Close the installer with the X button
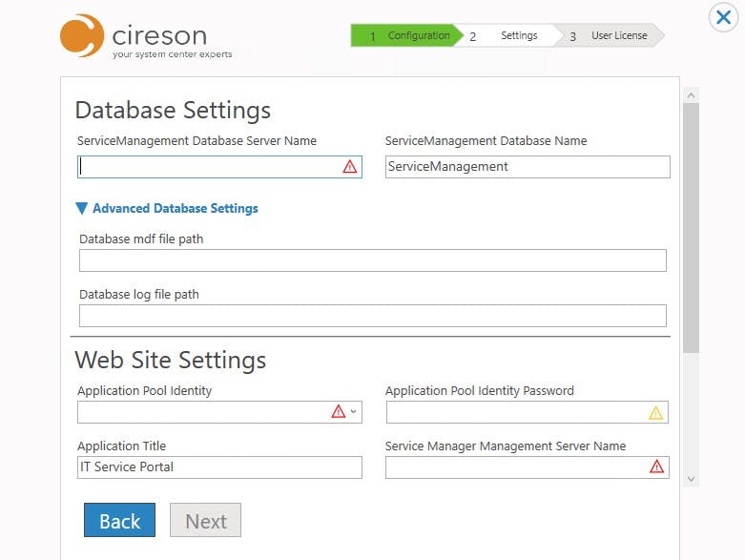The image size is (745, 560). pos(723,18)
